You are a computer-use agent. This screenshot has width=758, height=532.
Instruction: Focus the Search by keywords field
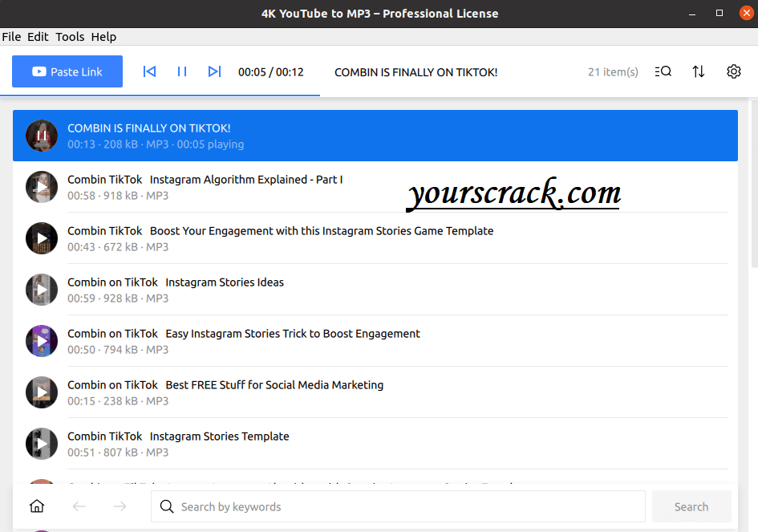click(x=398, y=506)
